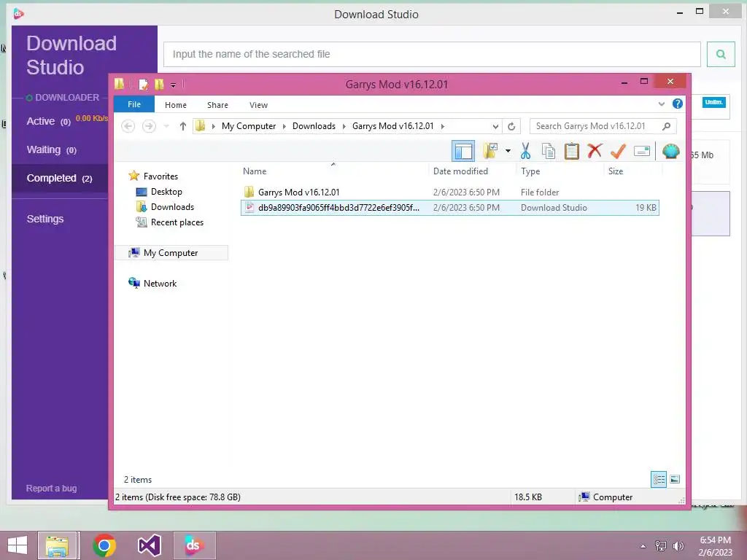Expand the arrow after Garrys Mod v16.12.01 breadcrumb
Image resolution: width=747 pixels, height=560 pixels.
[443, 126]
